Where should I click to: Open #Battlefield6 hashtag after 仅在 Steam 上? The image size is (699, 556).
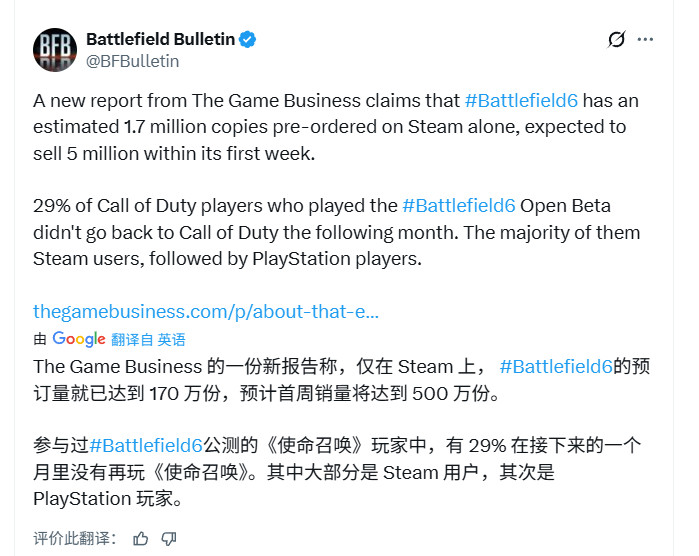[555, 366]
